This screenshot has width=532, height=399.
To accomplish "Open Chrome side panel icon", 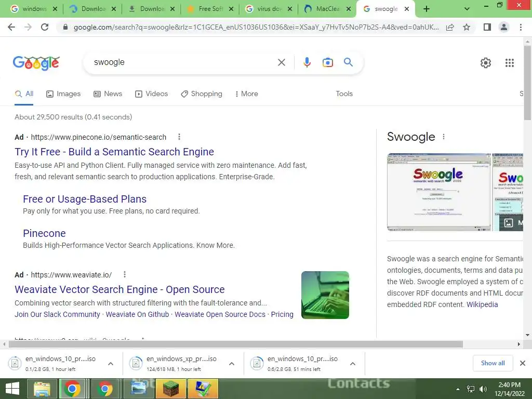I will coord(487,27).
